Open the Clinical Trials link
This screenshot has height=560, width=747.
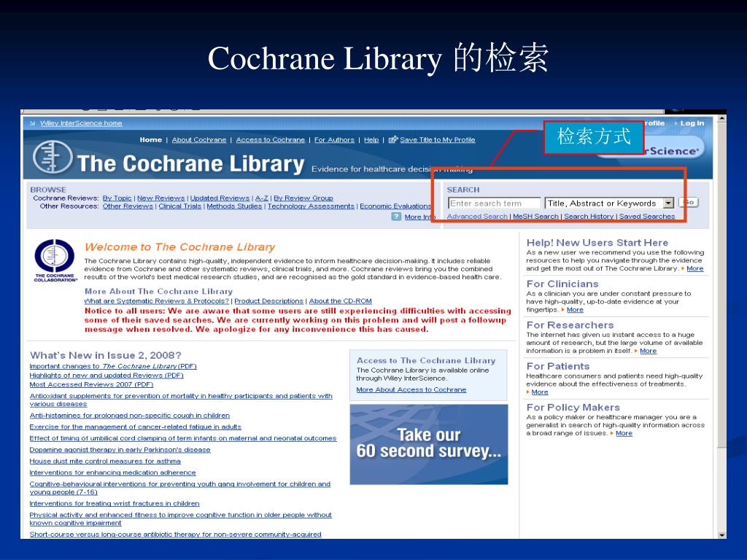(179, 206)
